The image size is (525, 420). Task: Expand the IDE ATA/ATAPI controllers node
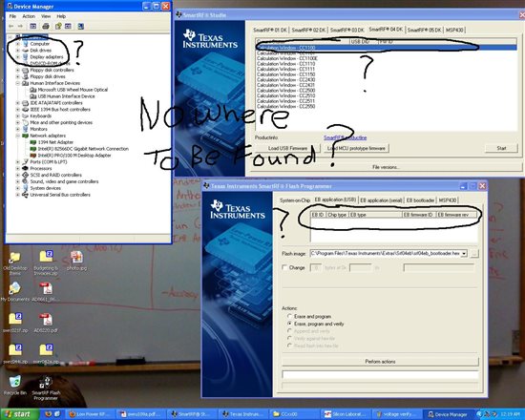pos(18,103)
